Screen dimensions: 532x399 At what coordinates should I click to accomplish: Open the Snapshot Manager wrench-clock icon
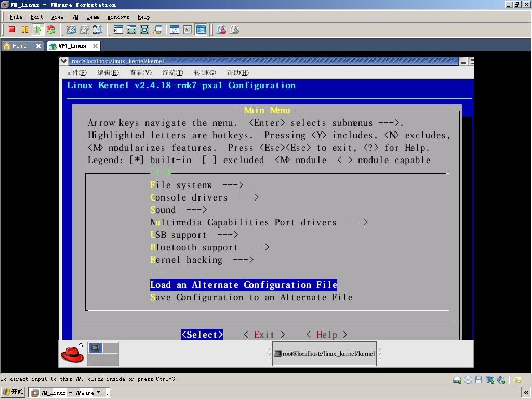pos(97,30)
